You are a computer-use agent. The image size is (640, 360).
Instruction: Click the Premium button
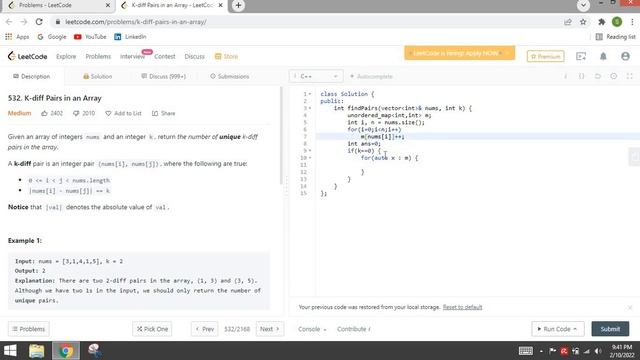545,56
